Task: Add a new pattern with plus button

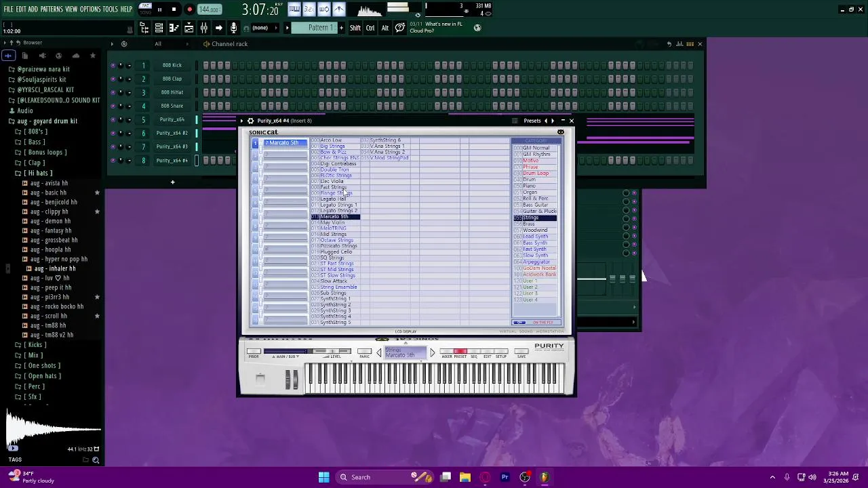Action: 340,28
